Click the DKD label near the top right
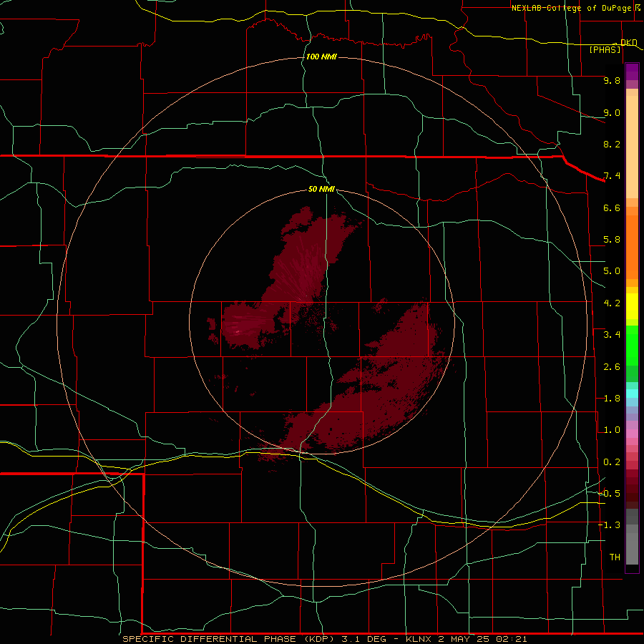The image size is (644, 644). click(x=629, y=42)
